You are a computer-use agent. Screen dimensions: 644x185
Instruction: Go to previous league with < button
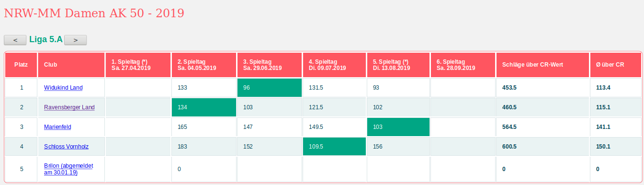pyautogui.click(x=15, y=40)
